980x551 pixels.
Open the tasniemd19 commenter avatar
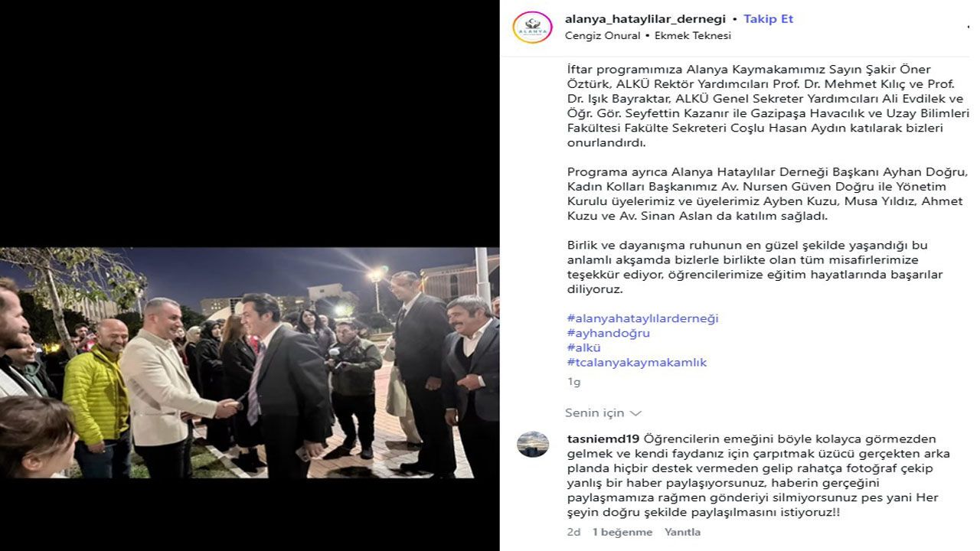(x=532, y=444)
